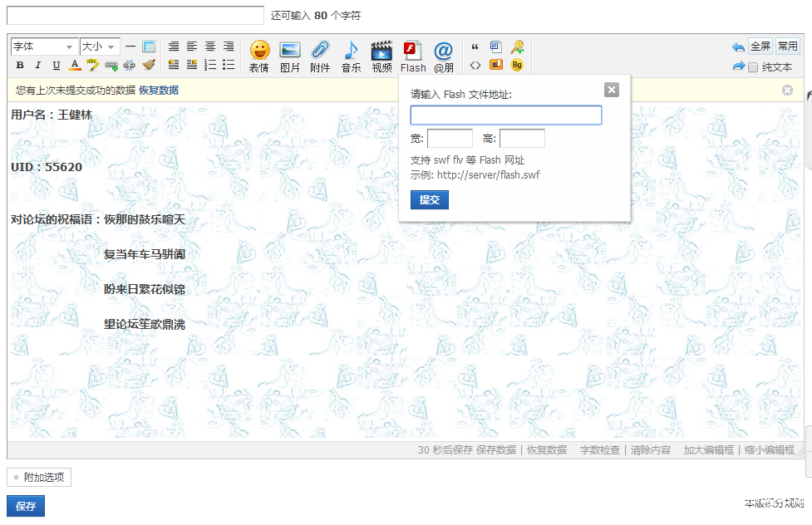812x525 pixels.
Task: Insert a code block with <> icon
Action: tap(475, 65)
